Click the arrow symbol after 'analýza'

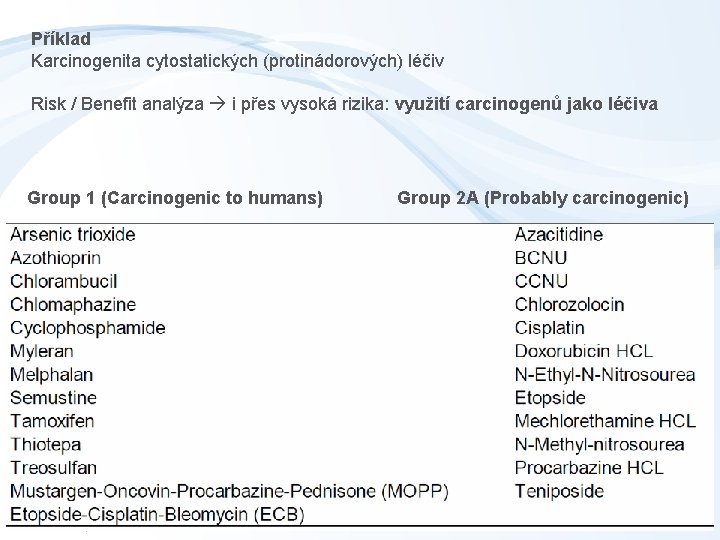219,104
